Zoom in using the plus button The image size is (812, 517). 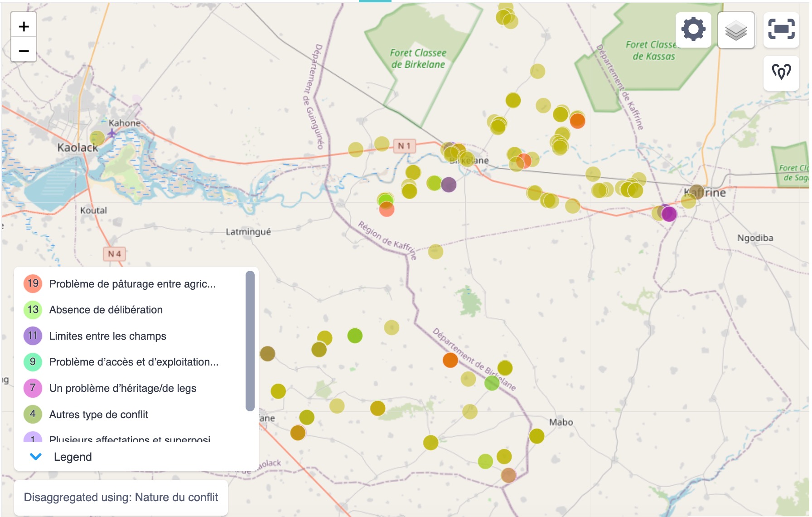(24, 27)
